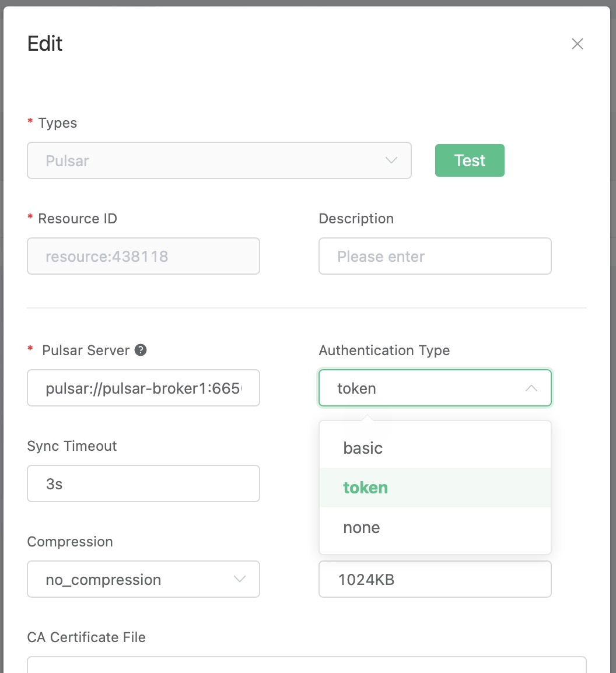Click the Types label
This screenshot has width=616, height=673.
pos(58,123)
